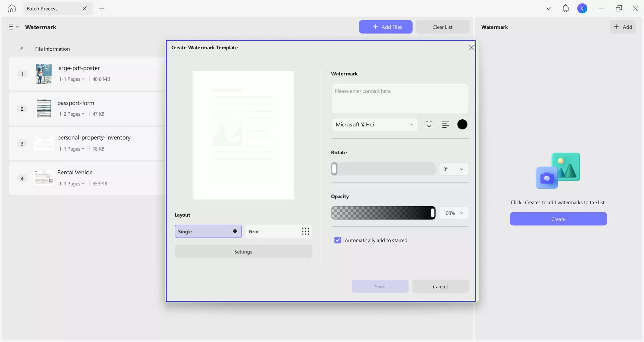Click Cancel in the watermark dialog
This screenshot has width=644, height=342.
pos(440,286)
